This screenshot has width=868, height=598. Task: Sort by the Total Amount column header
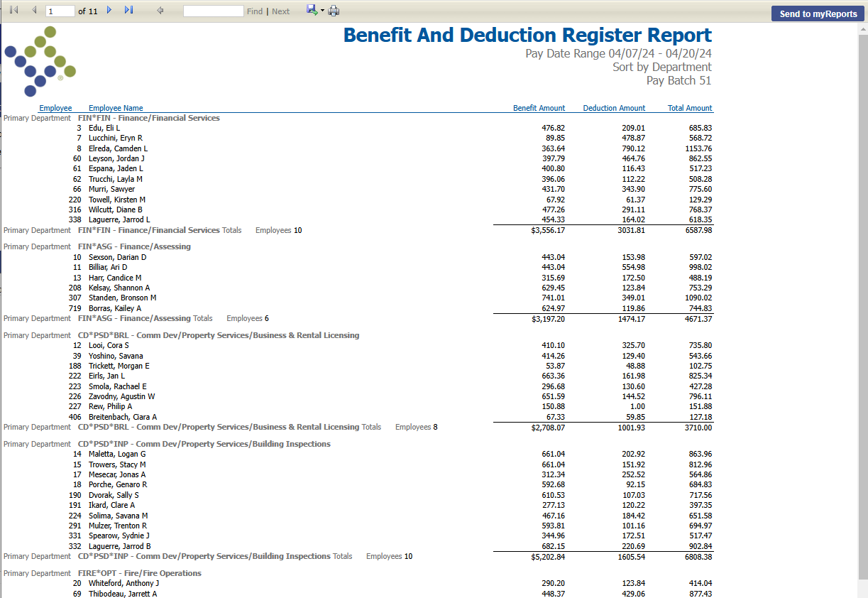690,108
